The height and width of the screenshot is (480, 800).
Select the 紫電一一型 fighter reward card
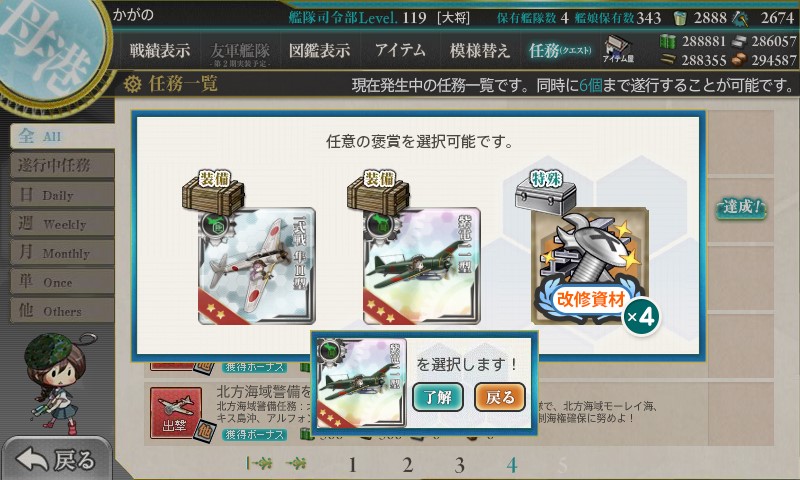[421, 265]
